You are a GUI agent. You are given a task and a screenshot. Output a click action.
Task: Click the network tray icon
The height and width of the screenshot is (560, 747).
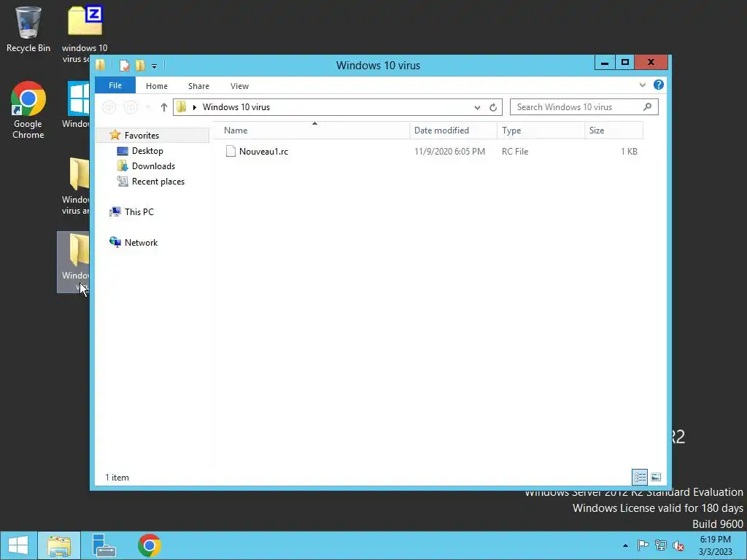point(661,545)
